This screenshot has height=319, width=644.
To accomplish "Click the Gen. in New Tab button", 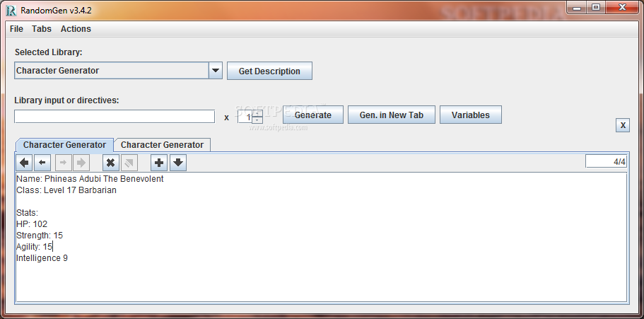I will pyautogui.click(x=392, y=115).
